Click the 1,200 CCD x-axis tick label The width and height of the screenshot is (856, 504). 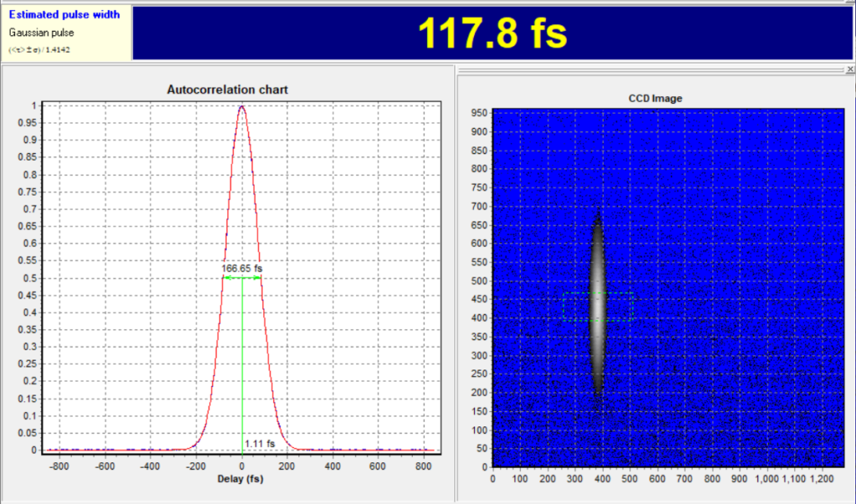point(823,479)
